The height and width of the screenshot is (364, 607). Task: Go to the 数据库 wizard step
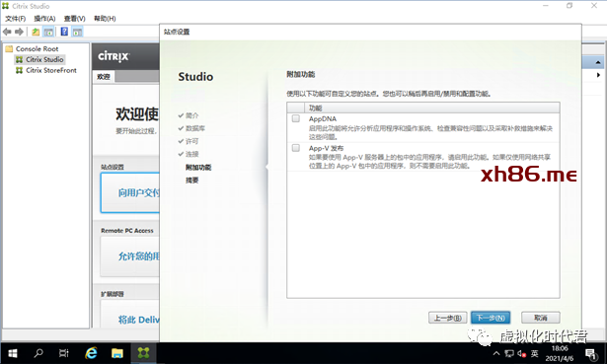click(x=195, y=128)
